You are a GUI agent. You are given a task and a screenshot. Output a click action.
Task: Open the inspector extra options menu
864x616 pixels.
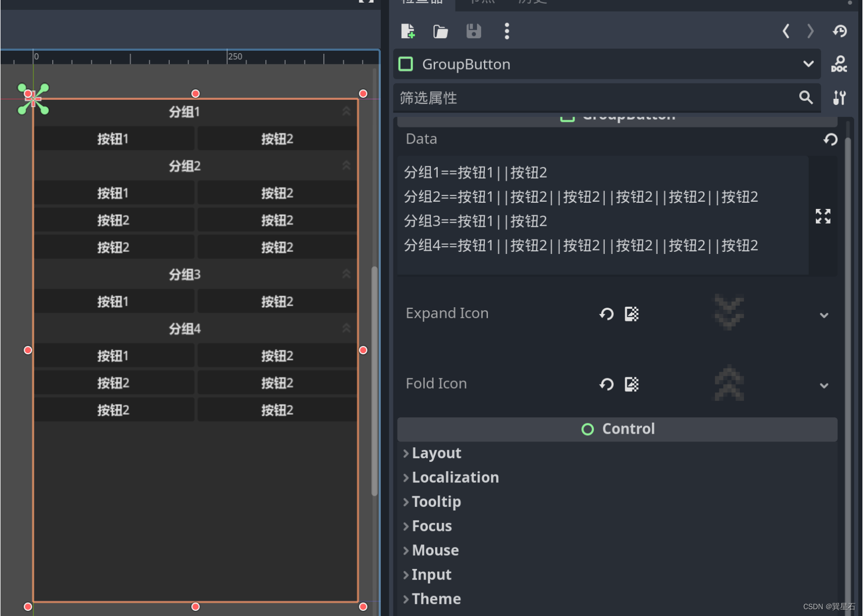point(507,31)
